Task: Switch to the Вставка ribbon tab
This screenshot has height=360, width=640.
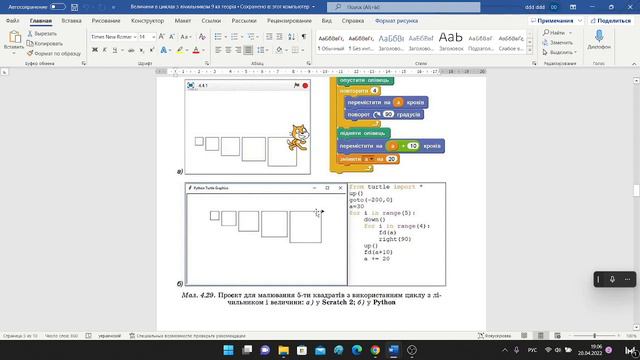Action: pos(71,20)
